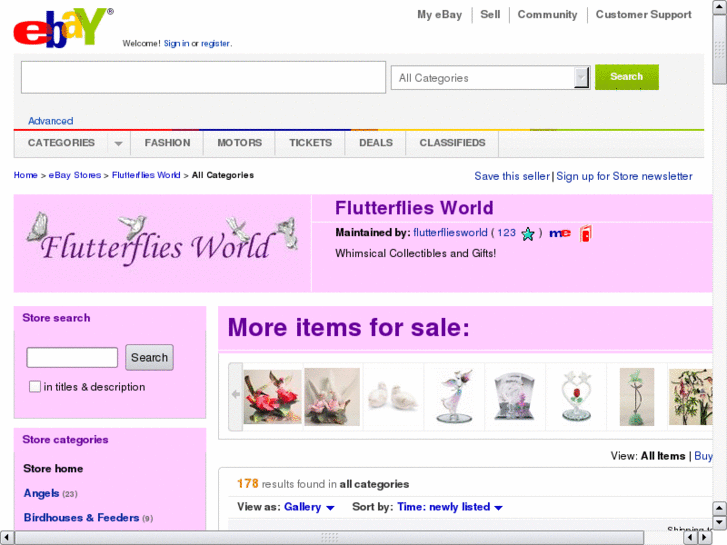
Task: Click horizontal scrollbar right arrow
Action: [x=704, y=538]
